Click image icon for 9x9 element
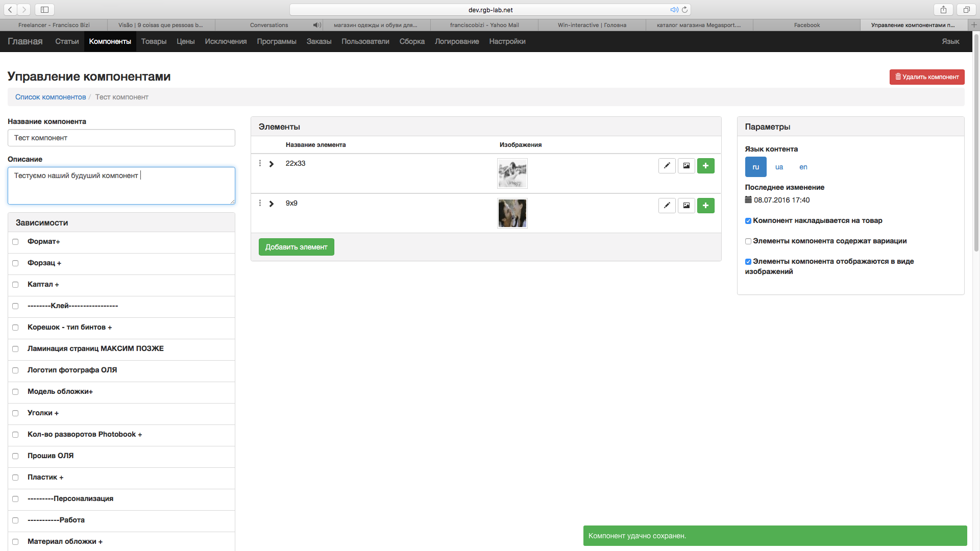This screenshot has height=551, width=980. point(687,206)
